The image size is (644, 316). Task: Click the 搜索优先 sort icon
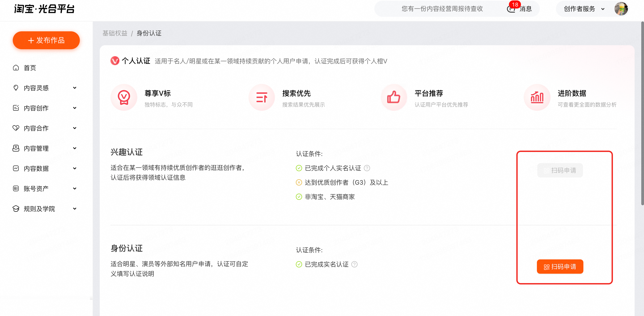click(x=261, y=97)
